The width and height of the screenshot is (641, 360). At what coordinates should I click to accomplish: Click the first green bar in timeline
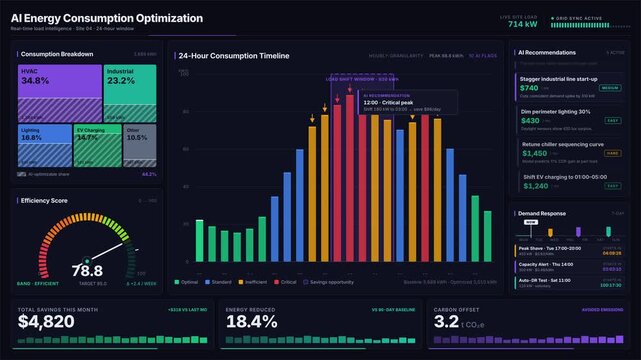point(199,241)
